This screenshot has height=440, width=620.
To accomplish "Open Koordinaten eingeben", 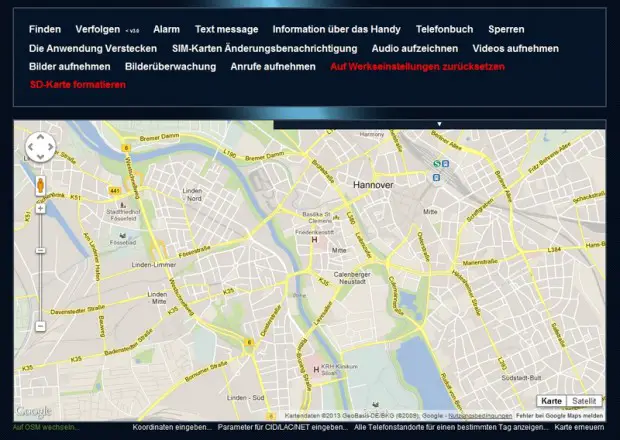I will [x=172, y=427].
